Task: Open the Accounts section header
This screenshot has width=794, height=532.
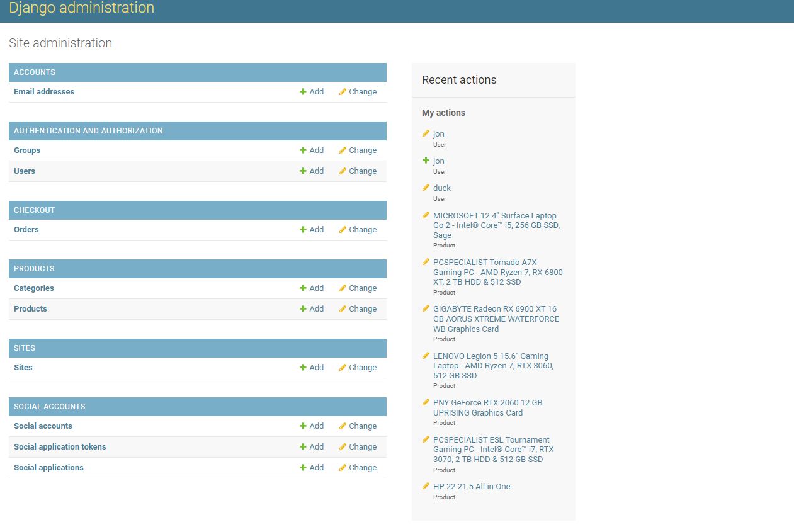Action: (x=35, y=72)
